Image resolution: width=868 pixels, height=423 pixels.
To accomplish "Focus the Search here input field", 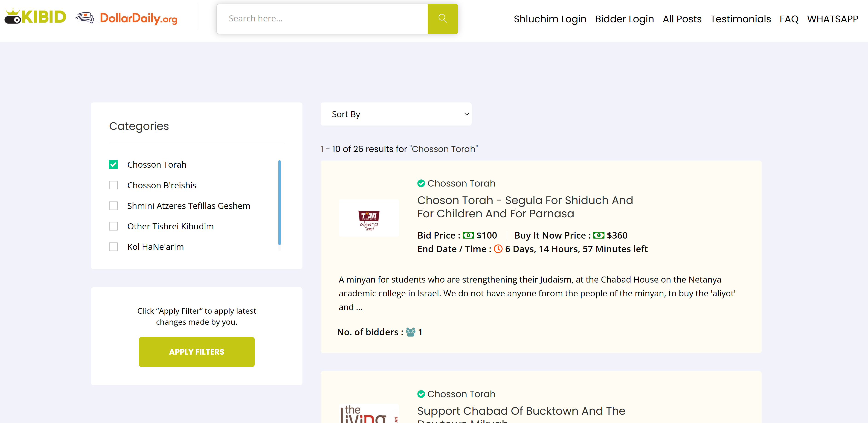I will click(322, 19).
